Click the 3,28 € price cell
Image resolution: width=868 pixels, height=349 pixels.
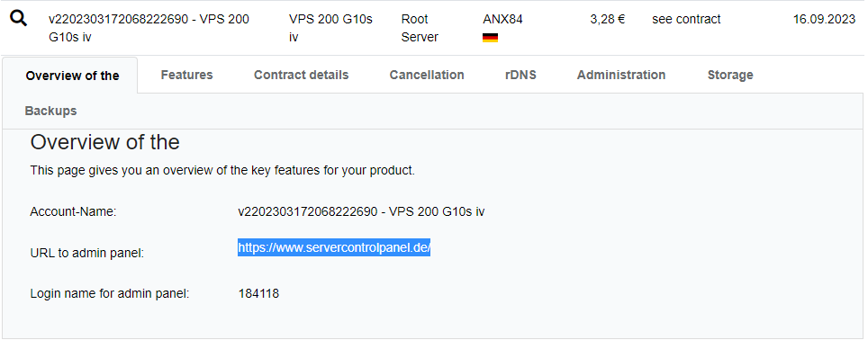click(x=608, y=20)
